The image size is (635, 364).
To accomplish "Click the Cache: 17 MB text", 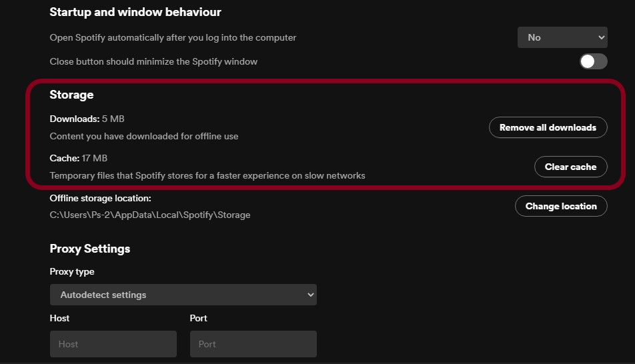I will (x=78, y=158).
